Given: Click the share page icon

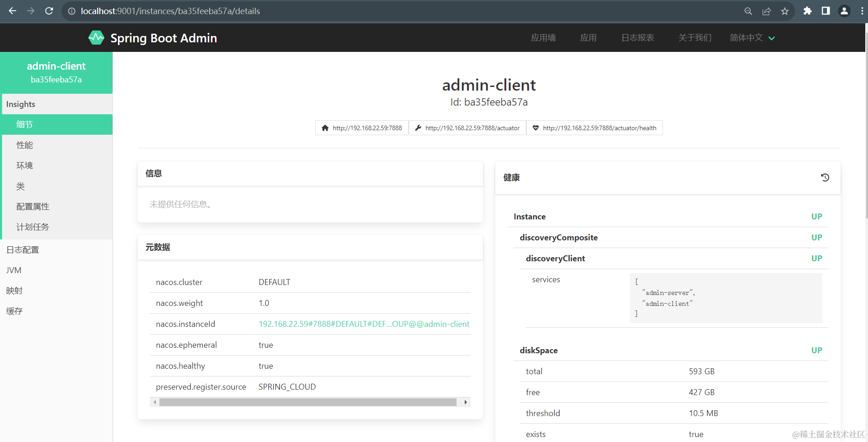Looking at the screenshot, I should pyautogui.click(x=766, y=11).
